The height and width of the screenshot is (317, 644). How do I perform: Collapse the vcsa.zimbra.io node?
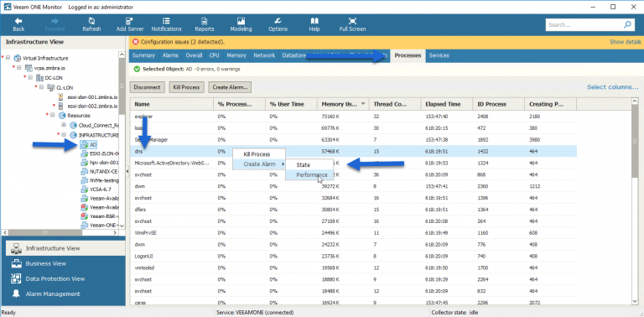point(19,67)
